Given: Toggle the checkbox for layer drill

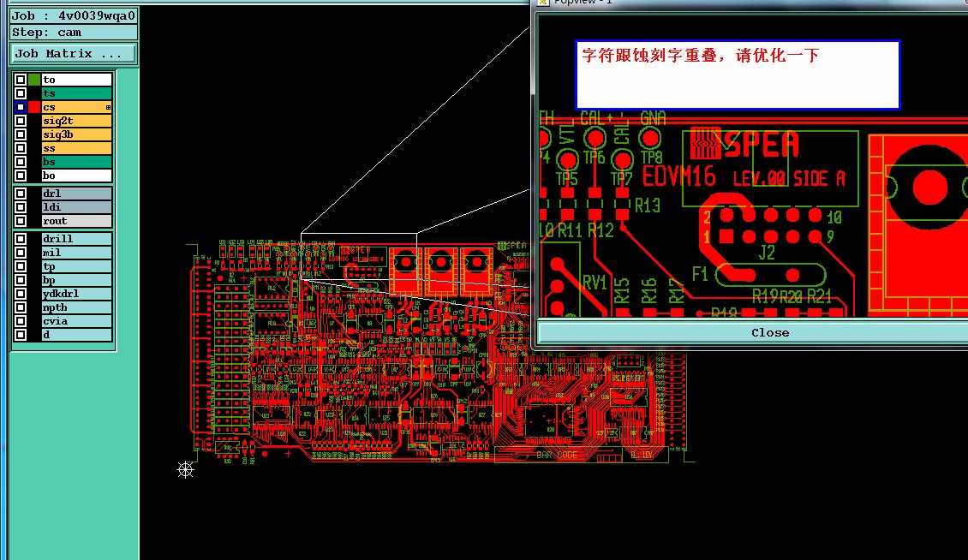Looking at the screenshot, I should coord(21,239).
